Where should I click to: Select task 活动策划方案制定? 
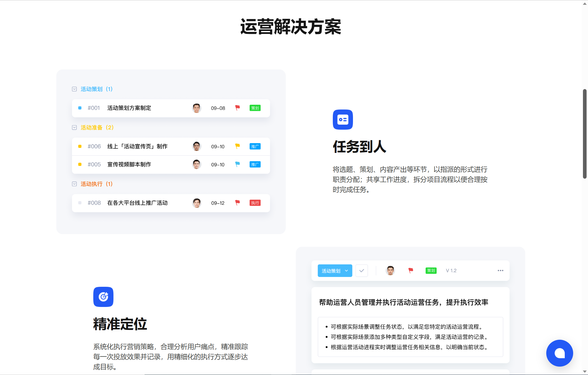[x=129, y=108]
